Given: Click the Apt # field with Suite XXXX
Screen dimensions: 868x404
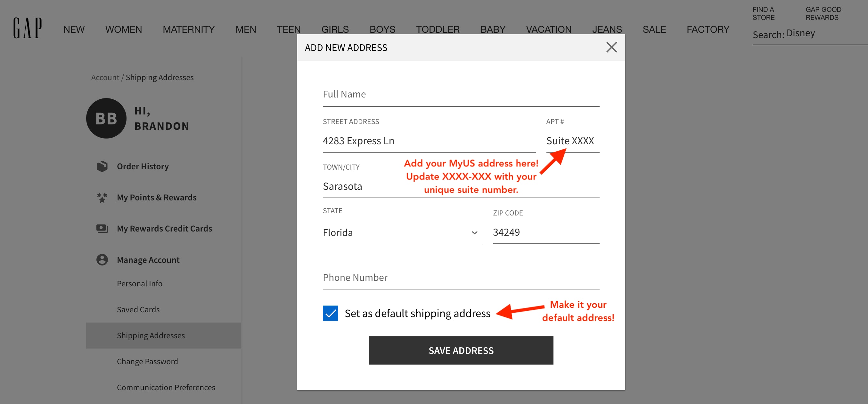Looking at the screenshot, I should (572, 141).
